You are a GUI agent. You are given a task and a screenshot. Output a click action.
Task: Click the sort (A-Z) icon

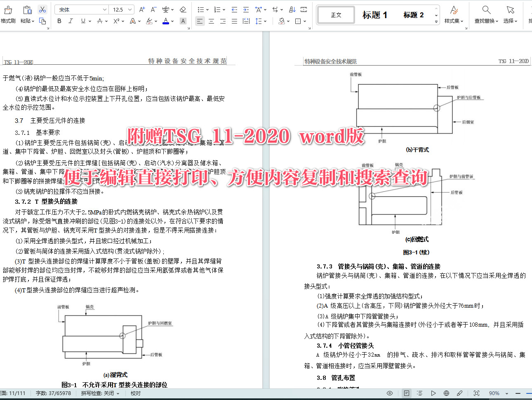[292, 9]
